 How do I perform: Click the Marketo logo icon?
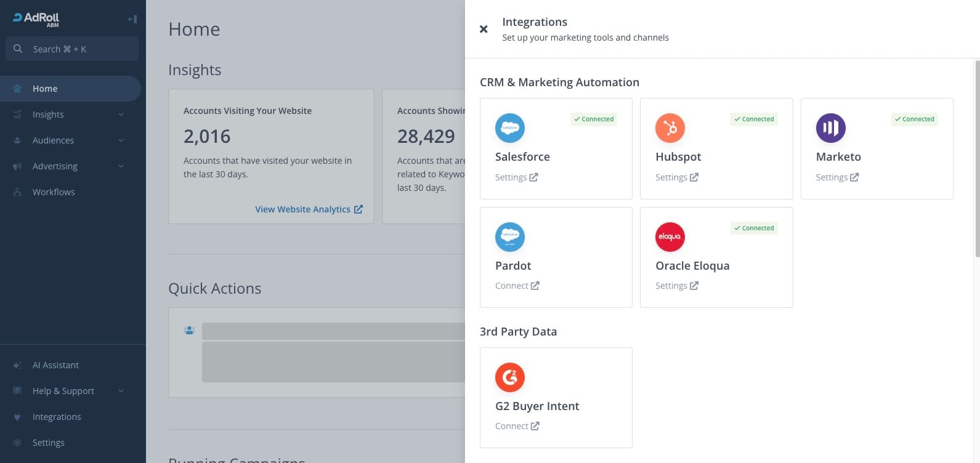[x=831, y=128]
